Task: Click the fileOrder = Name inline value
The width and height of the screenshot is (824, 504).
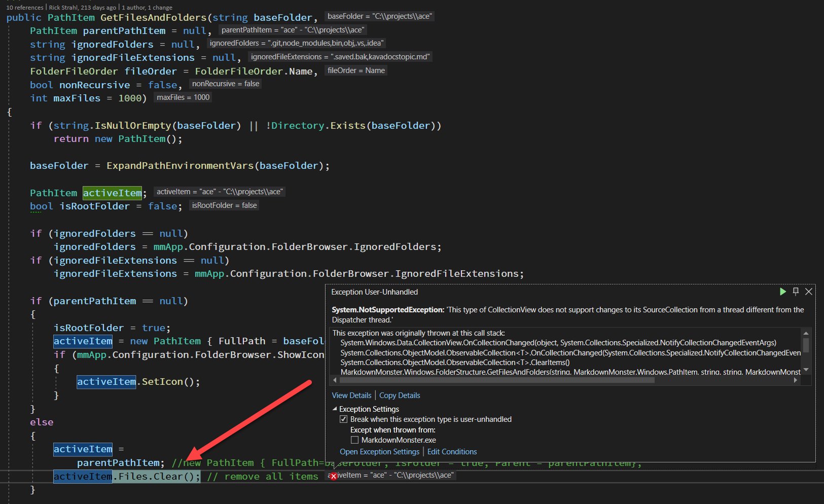Action: click(x=356, y=70)
